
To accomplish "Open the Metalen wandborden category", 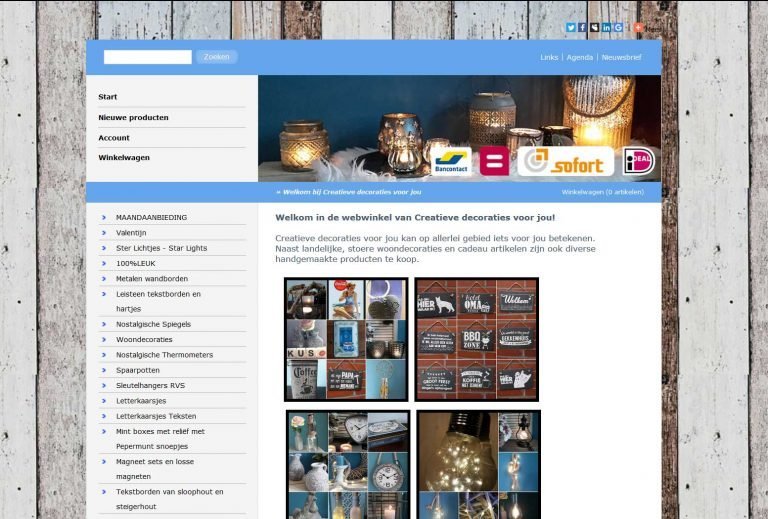I will 152,279.
